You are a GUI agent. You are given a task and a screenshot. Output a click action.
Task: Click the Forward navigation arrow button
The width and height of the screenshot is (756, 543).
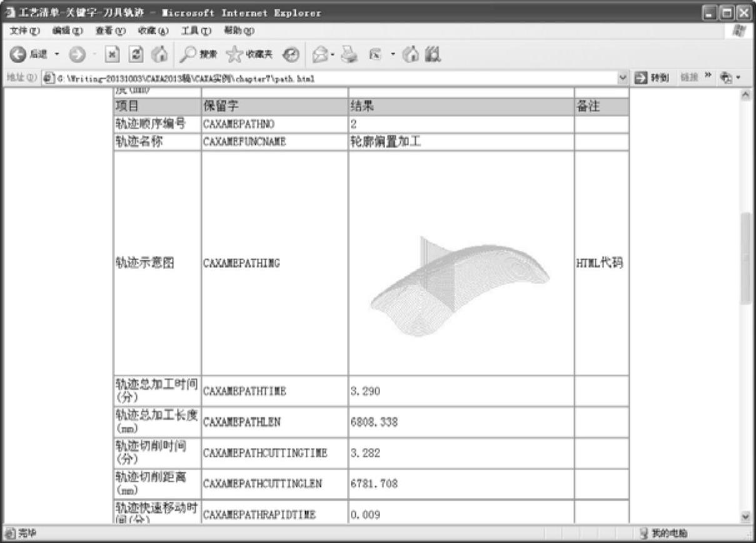tap(77, 58)
